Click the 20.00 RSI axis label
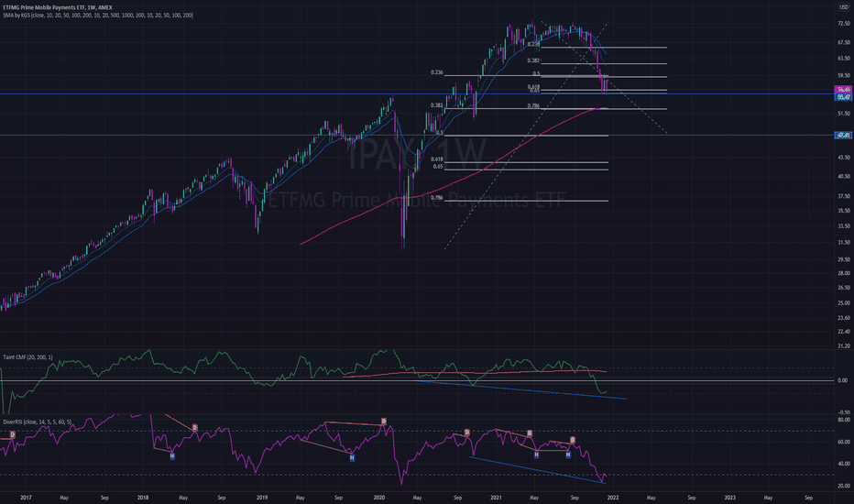The width and height of the screenshot is (854, 504). 844,486
